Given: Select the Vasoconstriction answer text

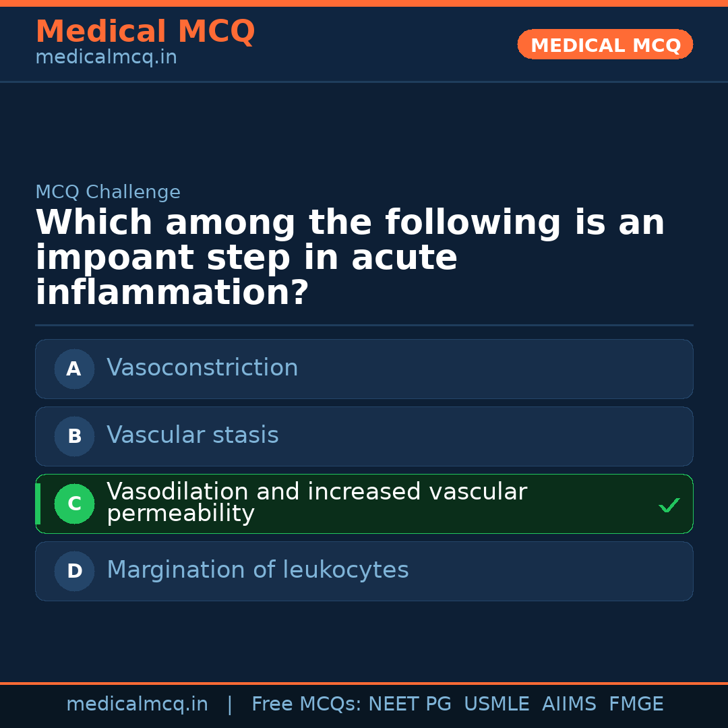Looking at the screenshot, I should pos(202,368).
